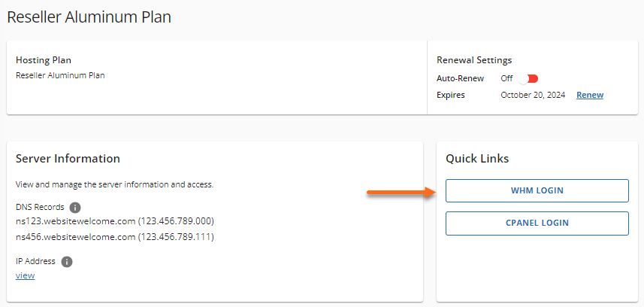The height and width of the screenshot is (307, 644).
Task: Click the DNS Records info icon
Action: click(x=75, y=207)
